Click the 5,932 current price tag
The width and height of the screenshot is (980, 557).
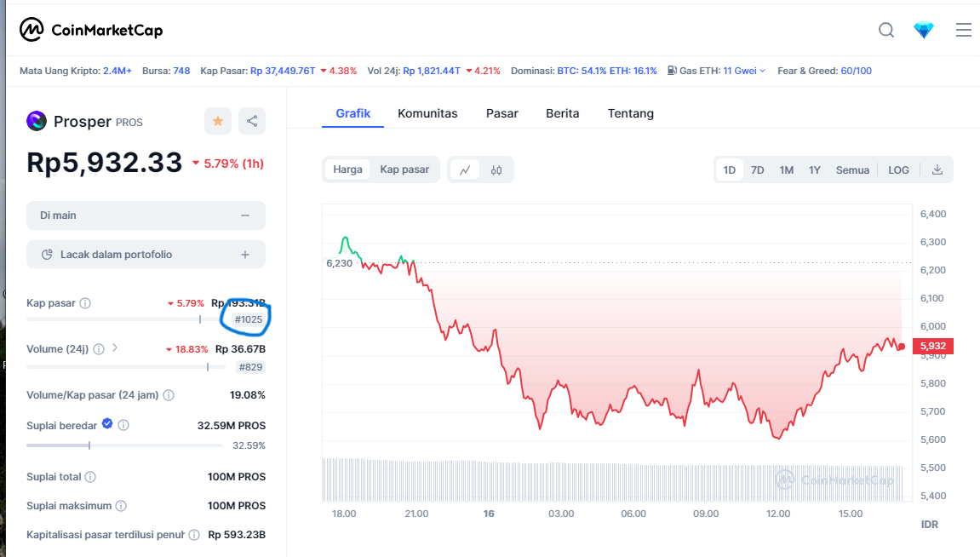[932, 346]
